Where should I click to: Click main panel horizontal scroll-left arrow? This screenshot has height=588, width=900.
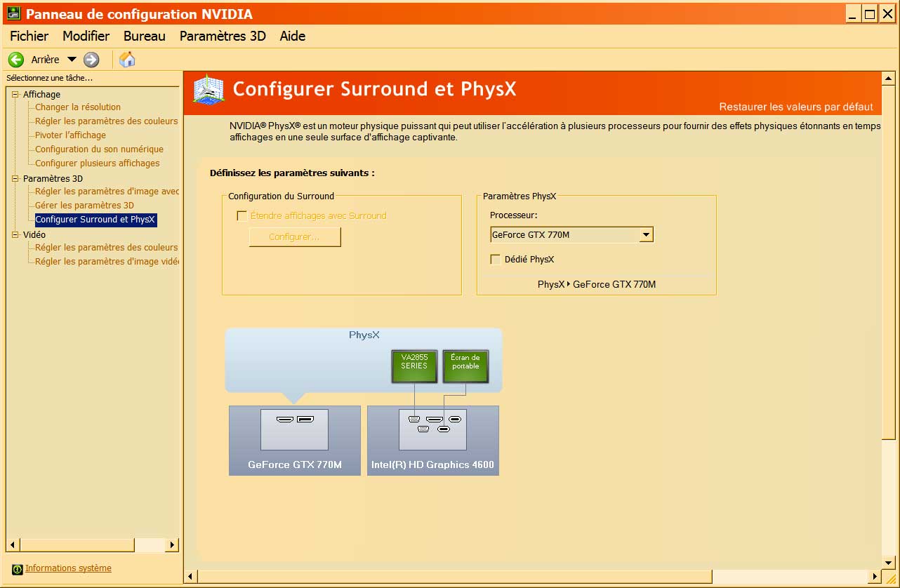[190, 577]
